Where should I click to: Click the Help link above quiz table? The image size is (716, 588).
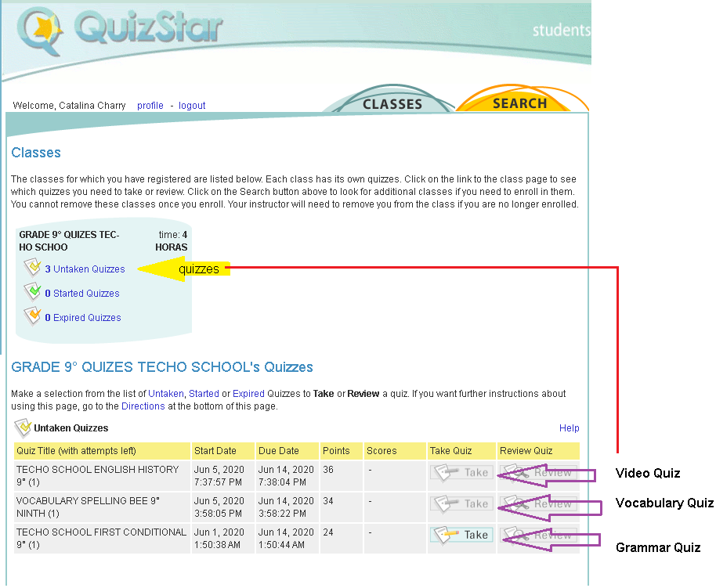click(x=569, y=427)
